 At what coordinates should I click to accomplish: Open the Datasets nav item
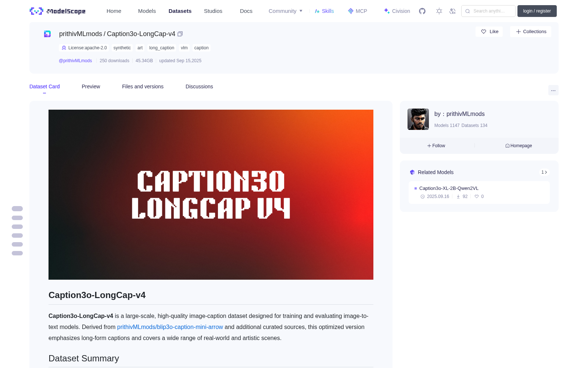click(180, 11)
